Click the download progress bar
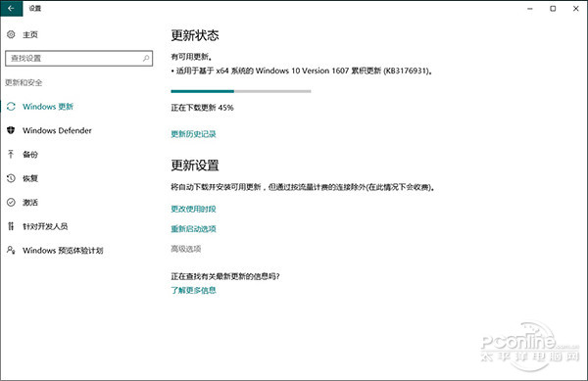Viewport: 588px width, 381px height. tap(241, 91)
